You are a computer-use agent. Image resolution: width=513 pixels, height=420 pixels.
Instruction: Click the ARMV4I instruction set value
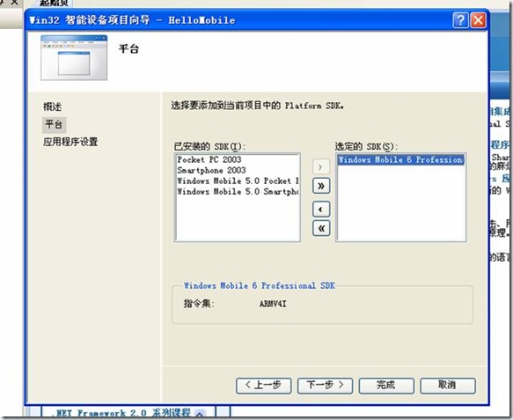[x=273, y=304]
